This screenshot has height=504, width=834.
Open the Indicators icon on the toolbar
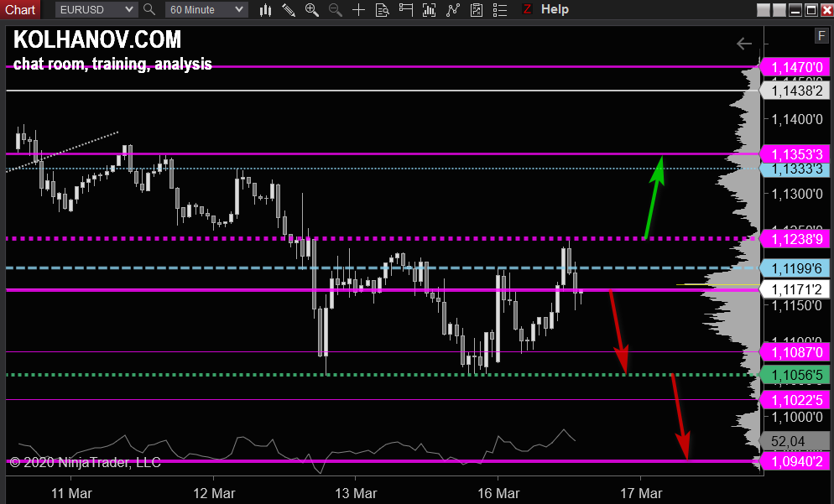coord(428,9)
